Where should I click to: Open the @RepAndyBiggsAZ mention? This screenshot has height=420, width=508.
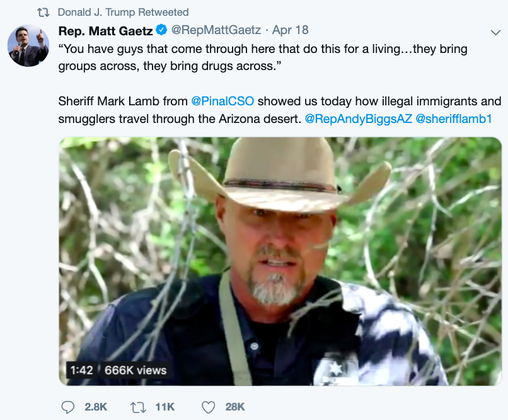[x=357, y=118]
